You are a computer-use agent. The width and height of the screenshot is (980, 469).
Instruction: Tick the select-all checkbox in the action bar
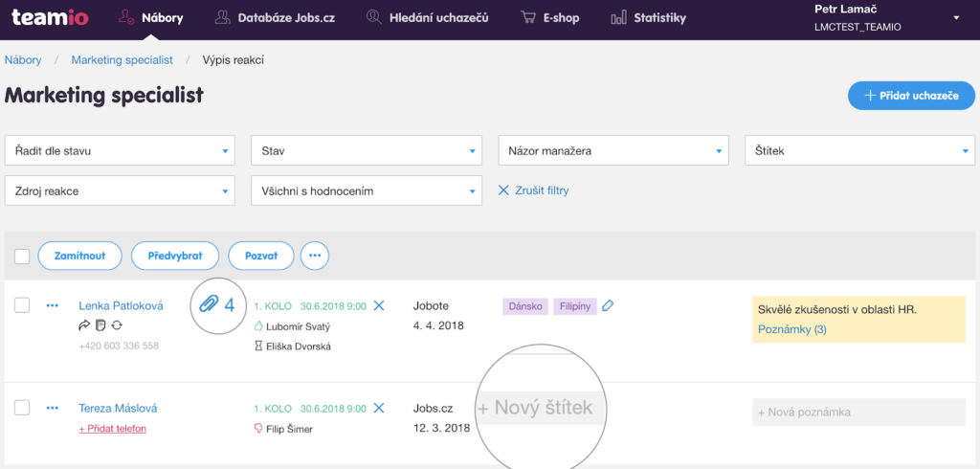[x=22, y=256]
